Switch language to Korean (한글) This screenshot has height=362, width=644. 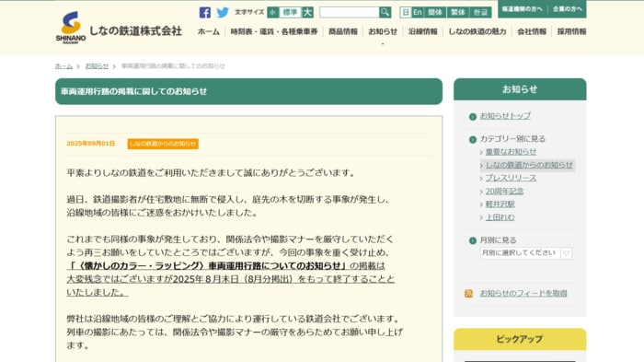[x=480, y=12]
